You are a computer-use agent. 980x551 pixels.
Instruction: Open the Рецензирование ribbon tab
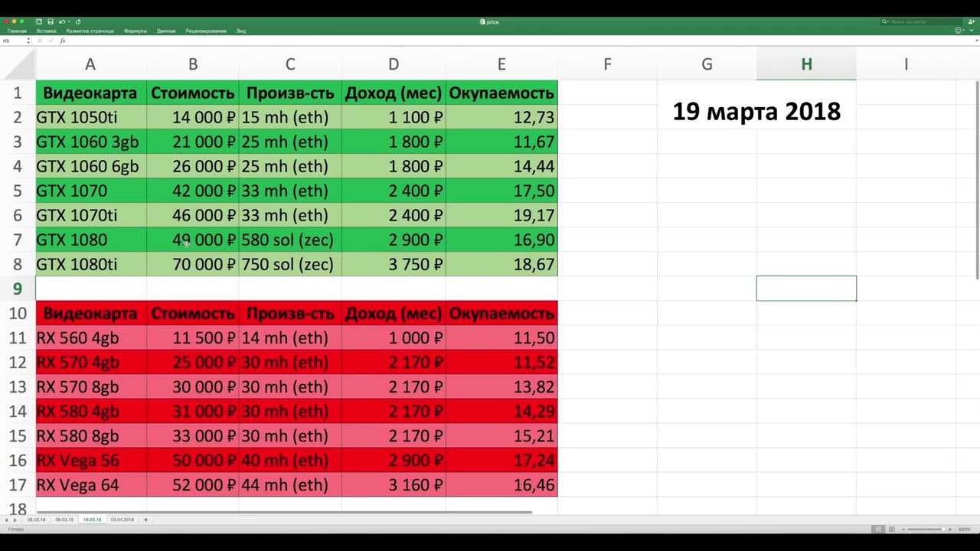pyautogui.click(x=206, y=31)
